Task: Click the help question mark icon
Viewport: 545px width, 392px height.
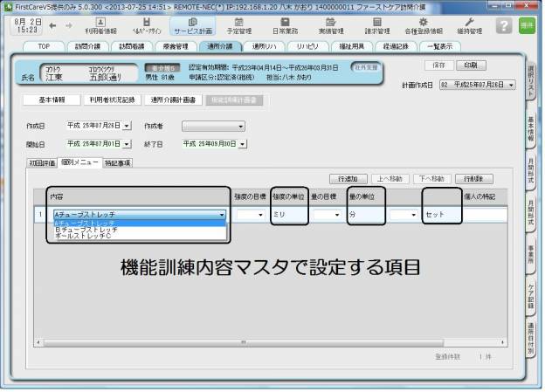Action: (x=503, y=24)
